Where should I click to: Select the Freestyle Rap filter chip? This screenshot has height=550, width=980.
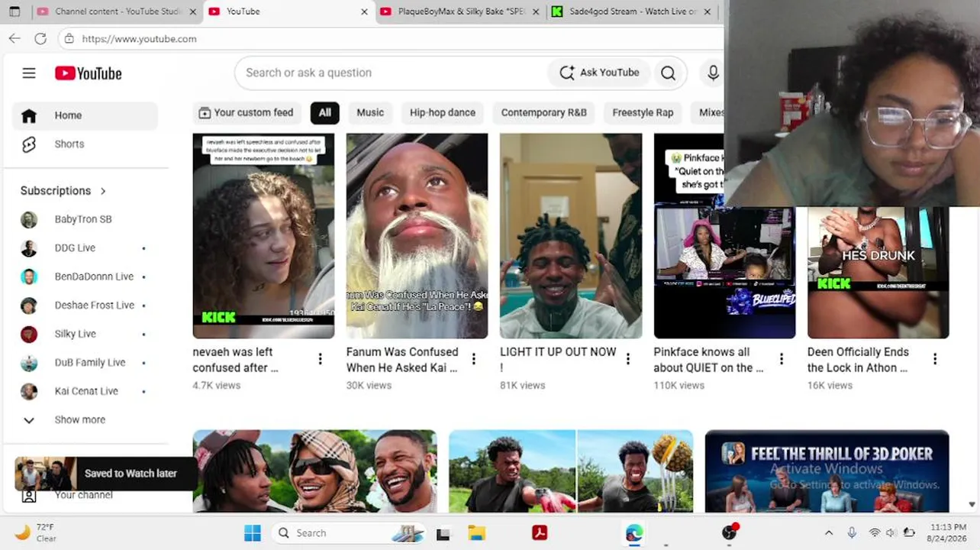[x=643, y=112]
